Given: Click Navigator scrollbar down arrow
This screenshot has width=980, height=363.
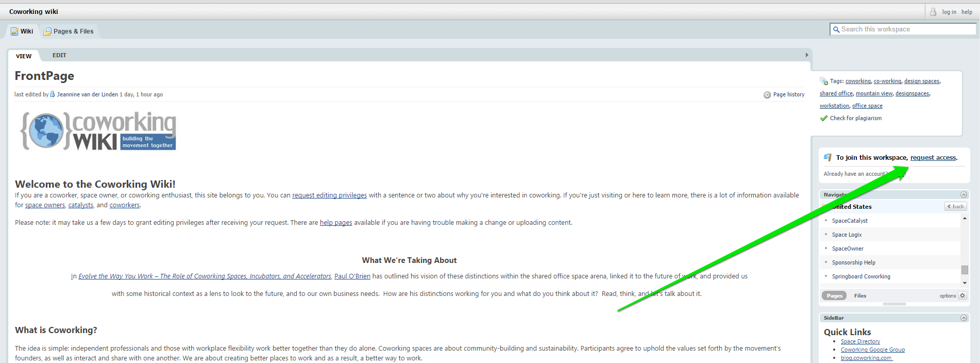Looking at the screenshot, I should 965,283.
